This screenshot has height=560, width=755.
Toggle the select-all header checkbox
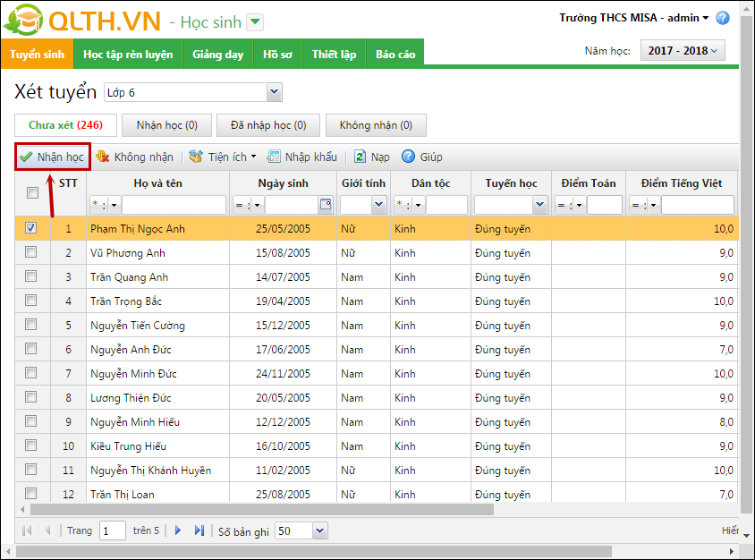click(x=32, y=193)
